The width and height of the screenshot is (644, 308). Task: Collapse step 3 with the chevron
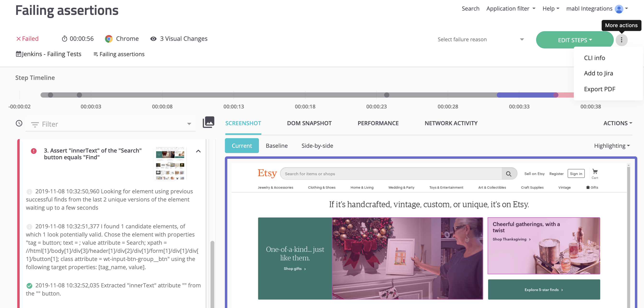(x=198, y=151)
